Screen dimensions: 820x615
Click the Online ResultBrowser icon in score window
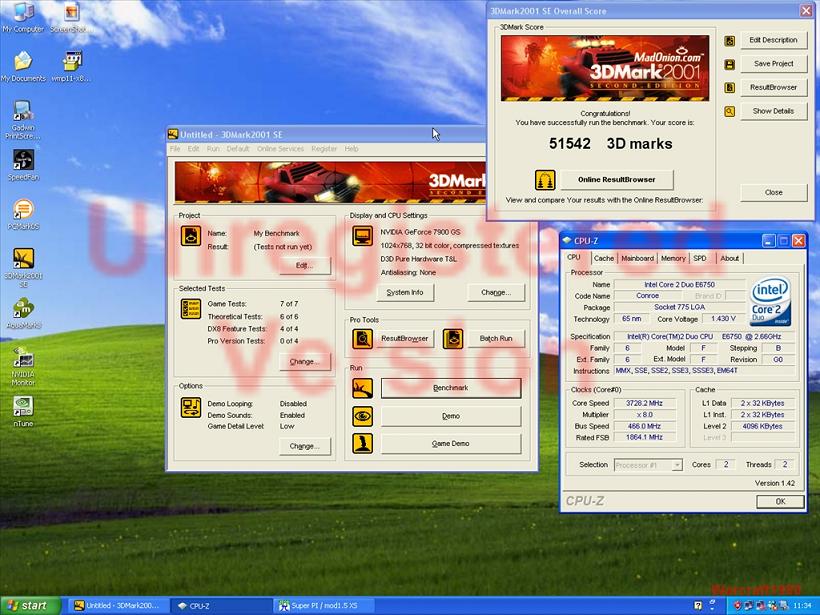click(x=545, y=180)
